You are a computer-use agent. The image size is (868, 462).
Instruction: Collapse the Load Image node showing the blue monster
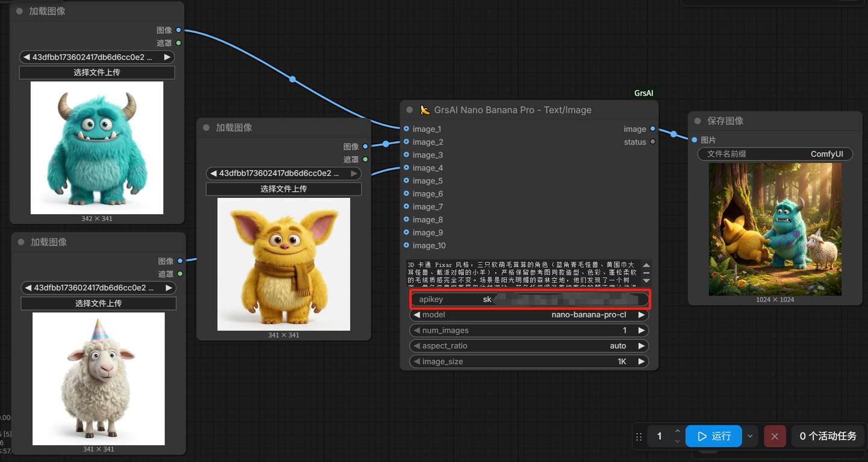coord(20,11)
